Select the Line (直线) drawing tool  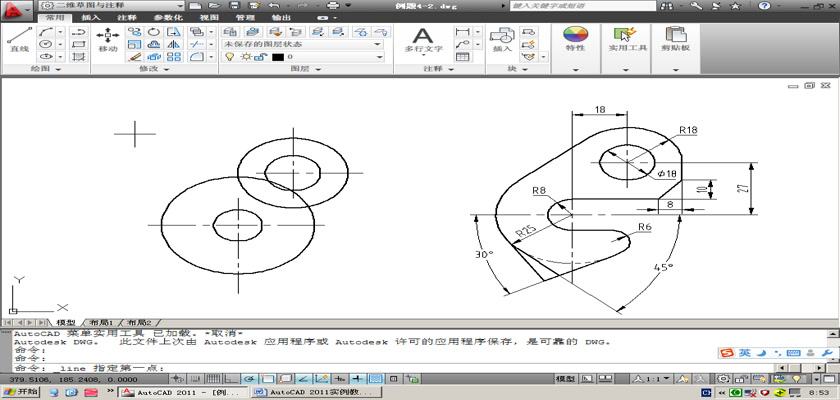point(19,39)
